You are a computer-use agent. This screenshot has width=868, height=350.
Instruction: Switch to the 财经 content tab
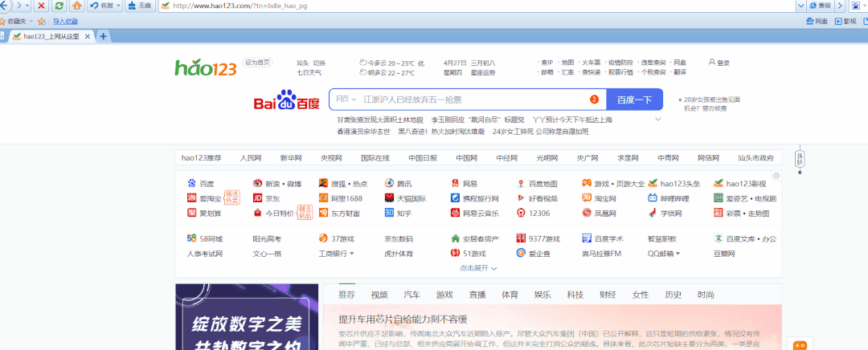tap(608, 295)
